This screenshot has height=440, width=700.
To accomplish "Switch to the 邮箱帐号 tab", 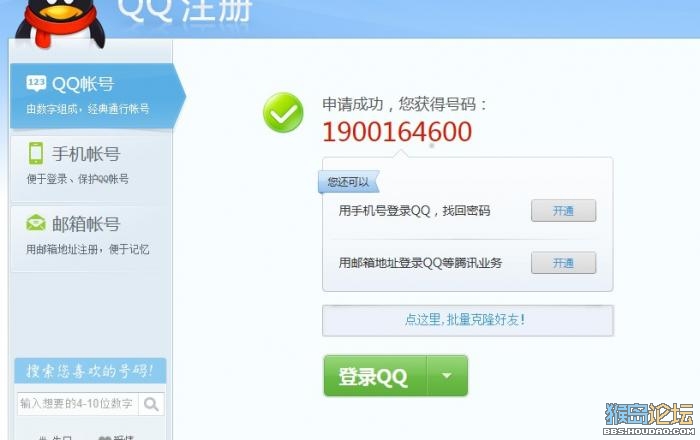I will (x=91, y=237).
